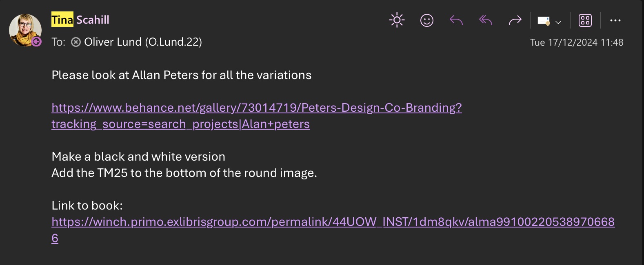The image size is (644, 265).
Task: Forward this email using the arrow icon
Action: 515,20
